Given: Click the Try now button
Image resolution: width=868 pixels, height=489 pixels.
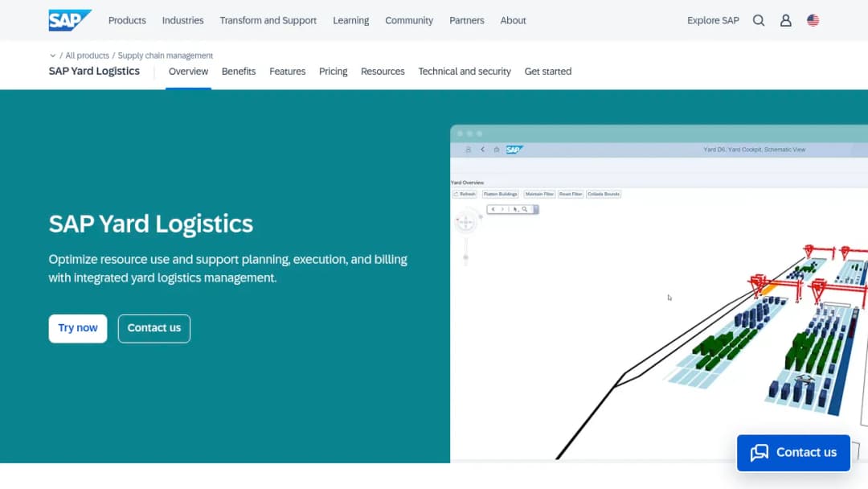Looking at the screenshot, I should (x=78, y=328).
